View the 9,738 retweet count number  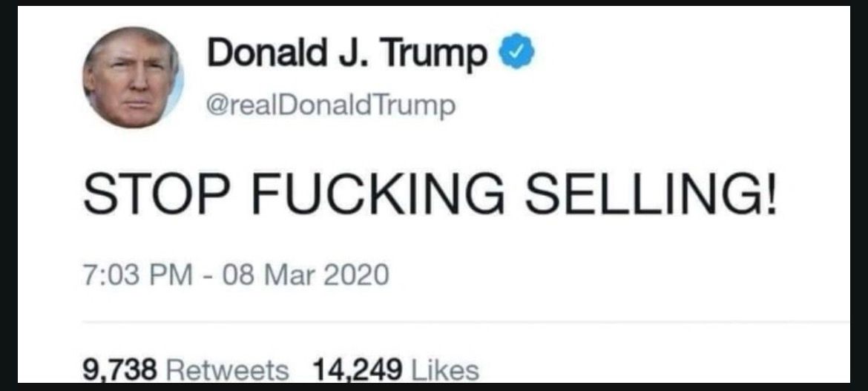tap(120, 370)
